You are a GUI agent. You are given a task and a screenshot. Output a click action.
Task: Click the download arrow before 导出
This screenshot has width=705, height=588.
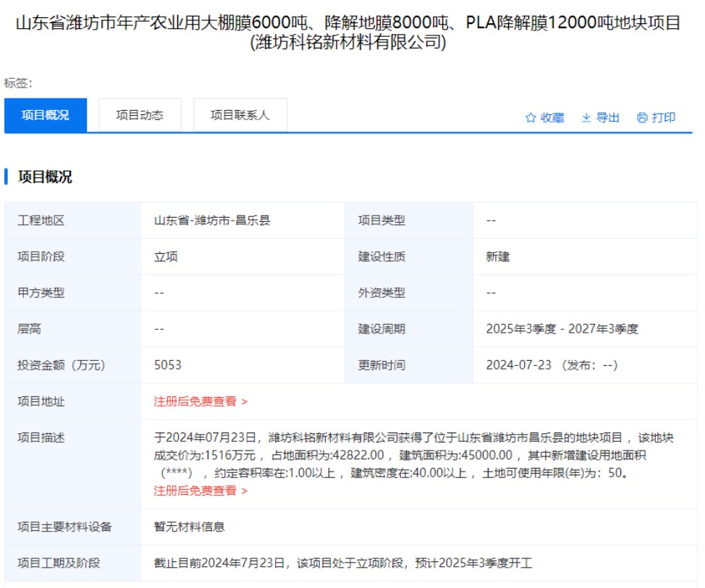pyautogui.click(x=586, y=117)
